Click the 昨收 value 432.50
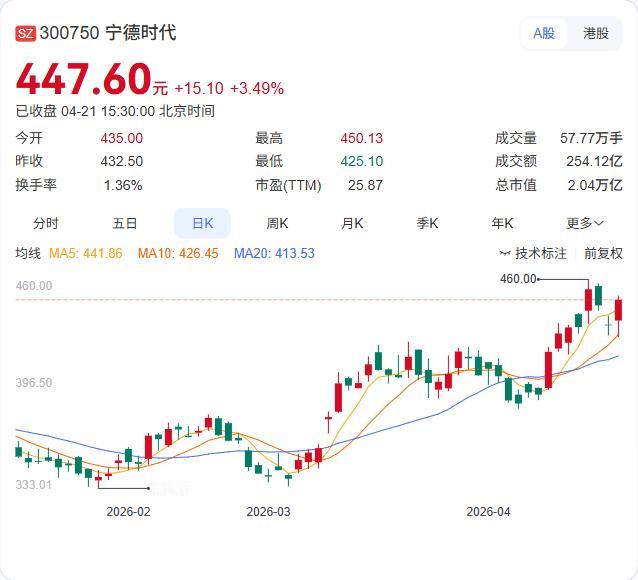Viewport: 638px width, 580px height. point(122,161)
